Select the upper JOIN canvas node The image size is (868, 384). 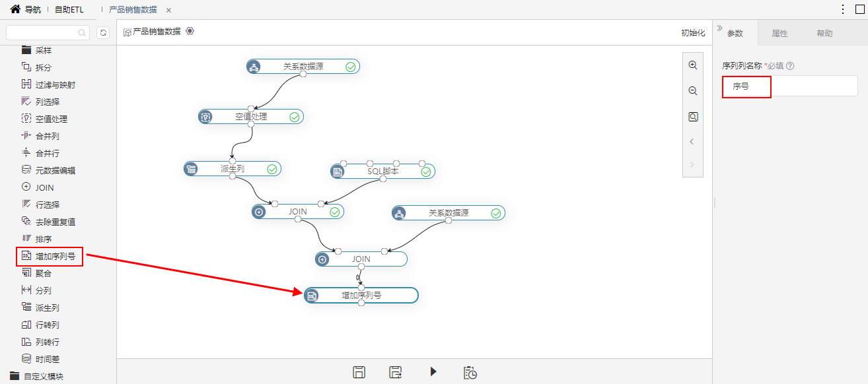[298, 212]
